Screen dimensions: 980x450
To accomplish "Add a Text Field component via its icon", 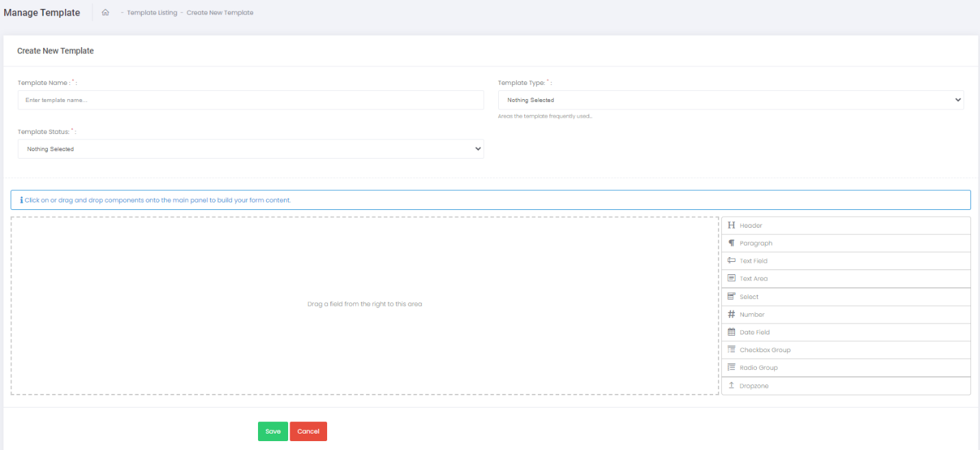I will tap(731, 261).
